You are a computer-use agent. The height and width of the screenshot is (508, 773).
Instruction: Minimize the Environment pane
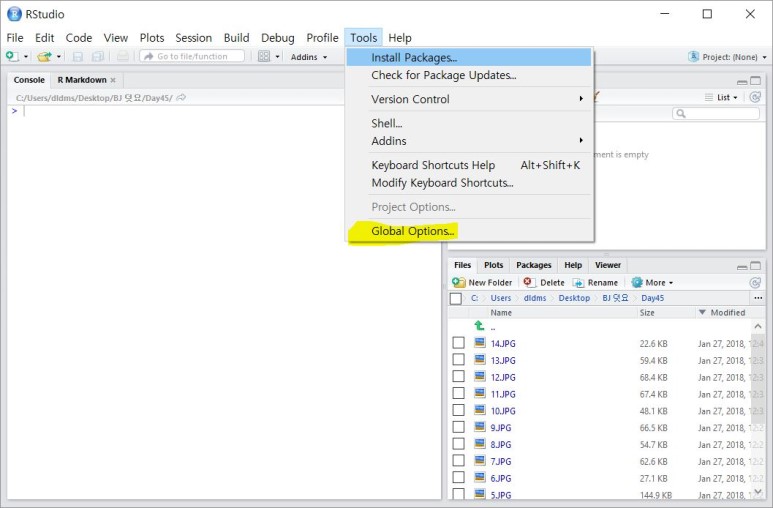click(x=742, y=81)
